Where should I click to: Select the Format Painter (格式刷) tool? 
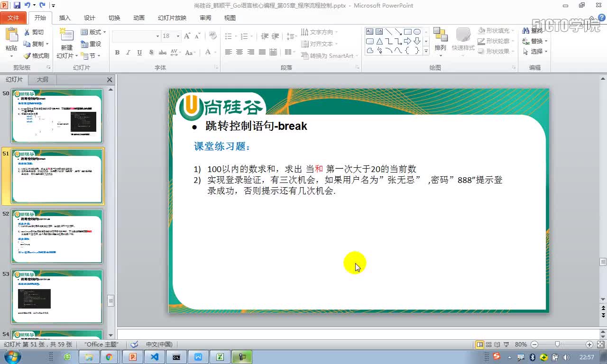point(37,55)
